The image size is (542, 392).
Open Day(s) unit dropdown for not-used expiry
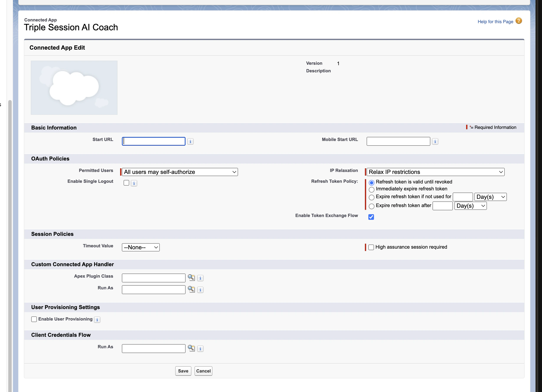click(490, 197)
